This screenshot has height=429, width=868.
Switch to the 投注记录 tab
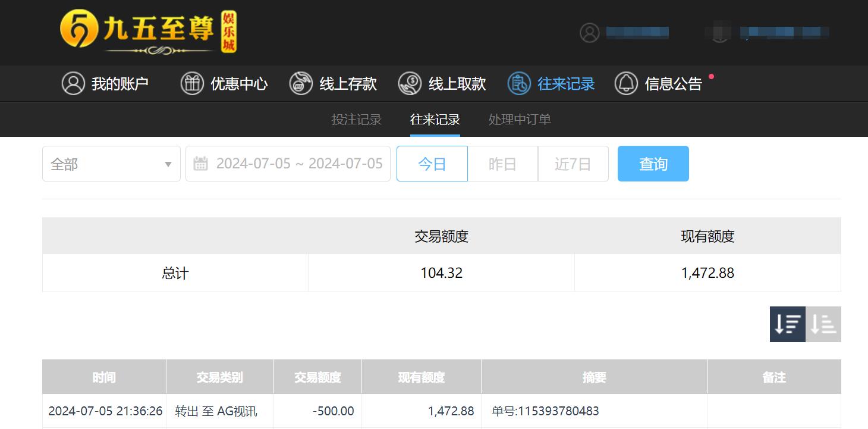coord(357,120)
